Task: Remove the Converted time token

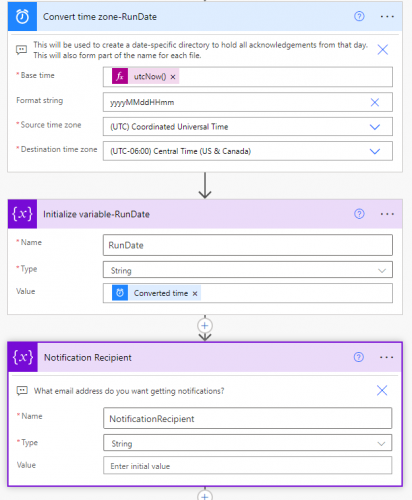Action: (195, 294)
